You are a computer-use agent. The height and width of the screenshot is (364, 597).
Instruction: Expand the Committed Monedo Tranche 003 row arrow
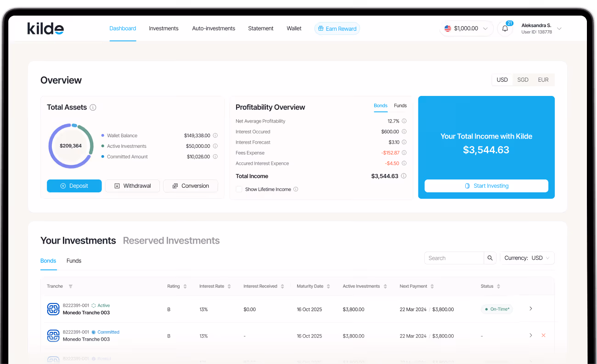tap(531, 336)
